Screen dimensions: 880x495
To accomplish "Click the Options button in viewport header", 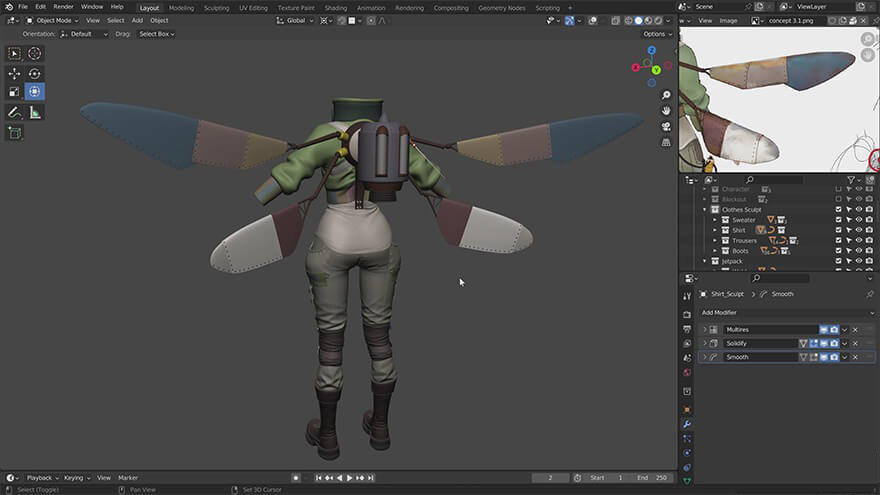I will point(657,34).
